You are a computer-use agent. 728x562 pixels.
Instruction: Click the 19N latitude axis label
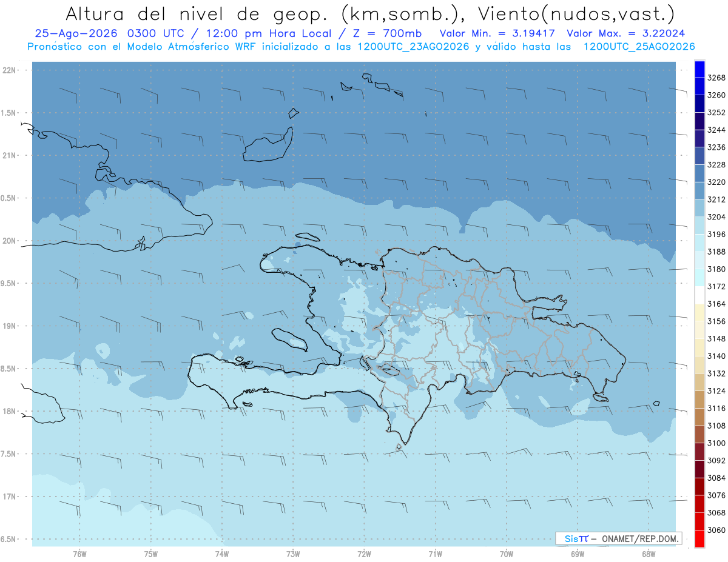pyautogui.click(x=9, y=326)
